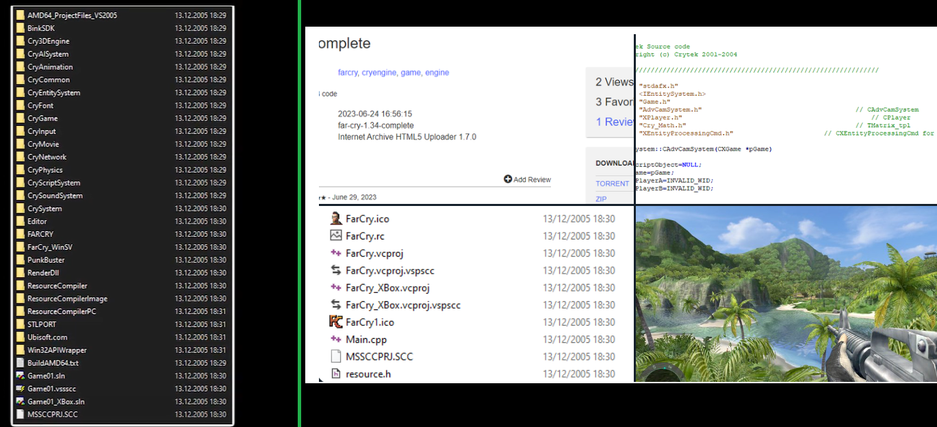This screenshot has height=427, width=937.
Task: Select the CryMovie folder name
Action: [43, 144]
